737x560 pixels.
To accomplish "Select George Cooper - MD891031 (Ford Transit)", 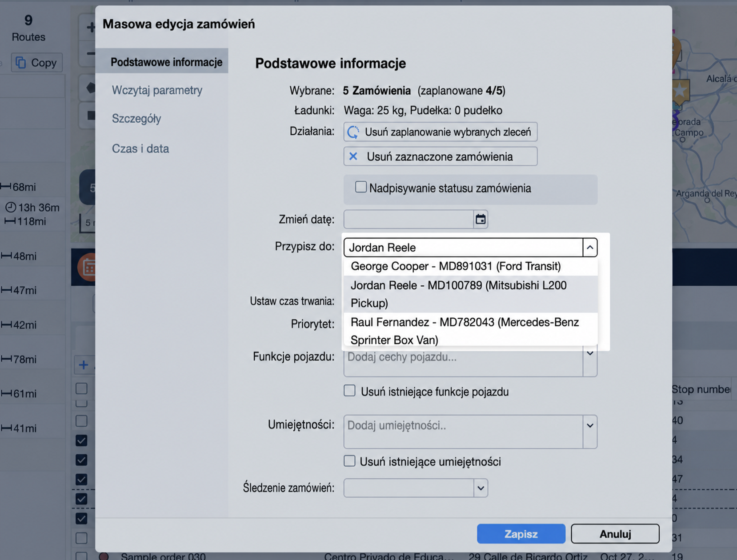I will (470, 266).
